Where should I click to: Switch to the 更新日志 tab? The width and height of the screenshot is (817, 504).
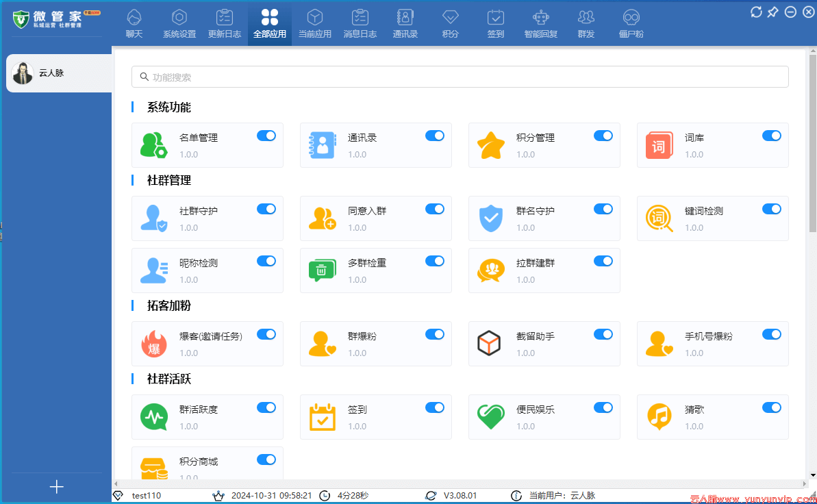225,23
